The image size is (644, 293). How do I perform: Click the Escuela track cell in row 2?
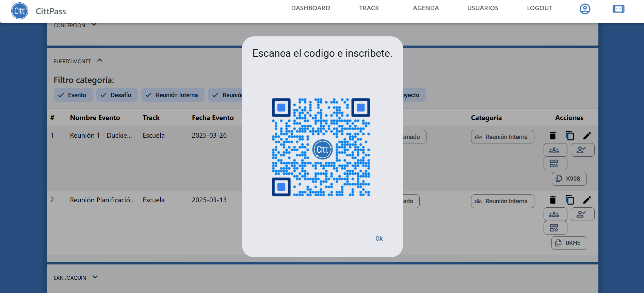[154, 200]
